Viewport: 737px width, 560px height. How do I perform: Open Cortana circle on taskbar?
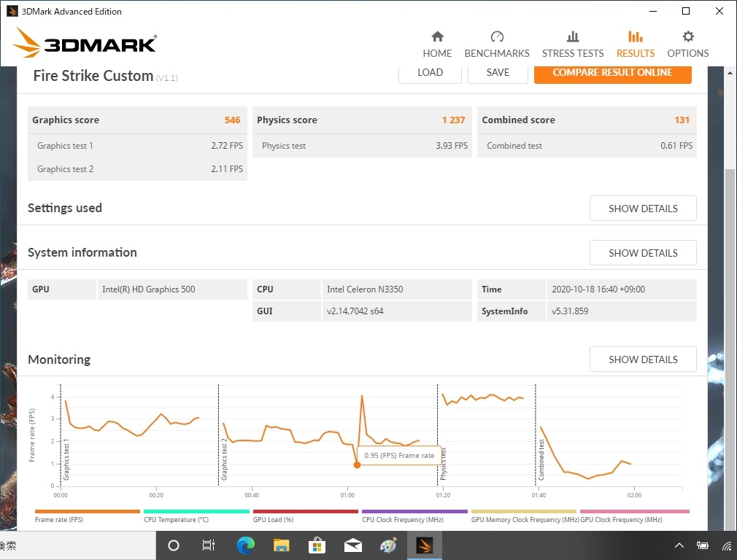174,545
